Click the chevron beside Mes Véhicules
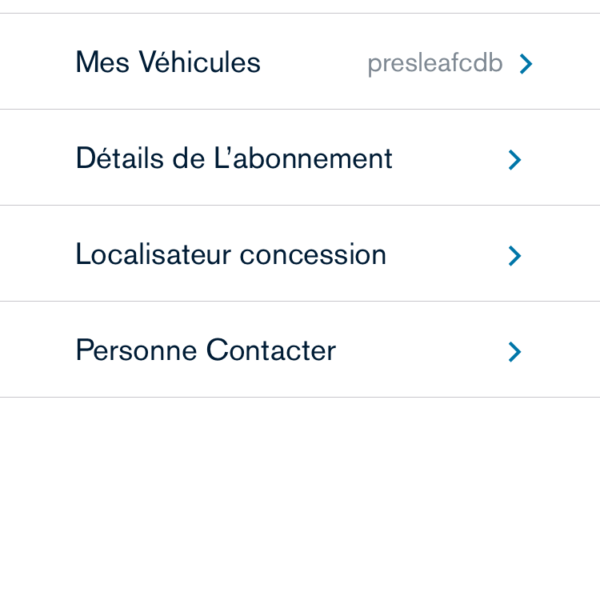Viewport: 600px width, 600px height. (526, 64)
